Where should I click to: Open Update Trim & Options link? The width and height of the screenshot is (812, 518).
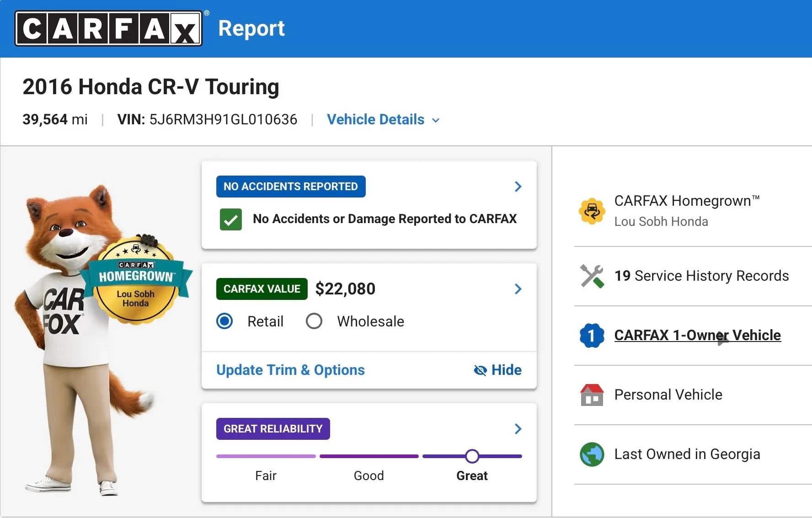(x=290, y=370)
